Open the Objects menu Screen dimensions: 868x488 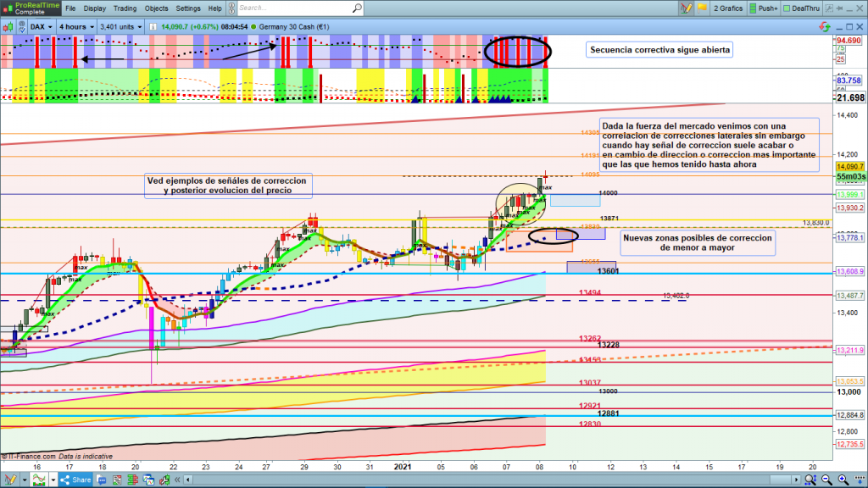[157, 8]
